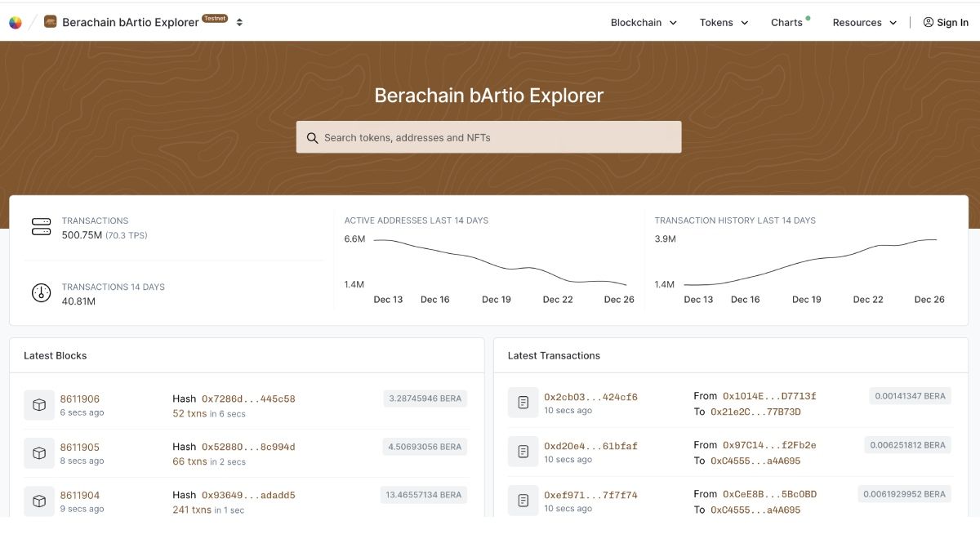This screenshot has height=548, width=980.
Task: Open From address 0xCeE8B...5Bc0BD
Action: pyautogui.click(x=769, y=494)
